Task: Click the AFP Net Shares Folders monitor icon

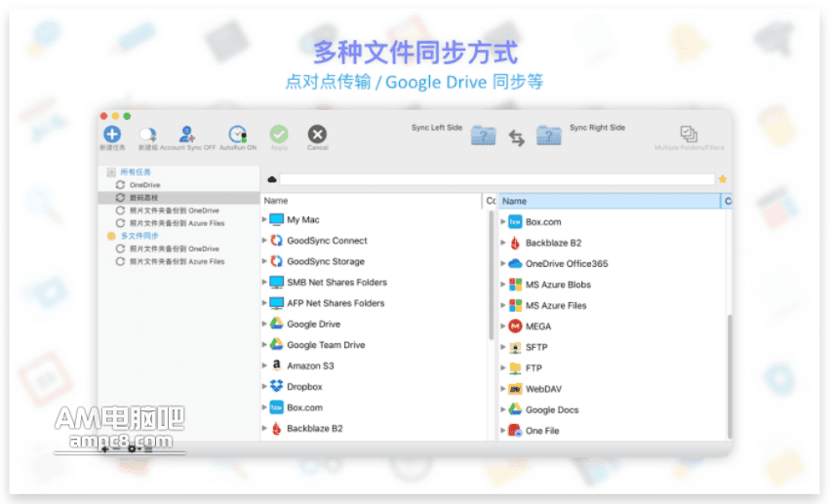Action: tap(276, 303)
